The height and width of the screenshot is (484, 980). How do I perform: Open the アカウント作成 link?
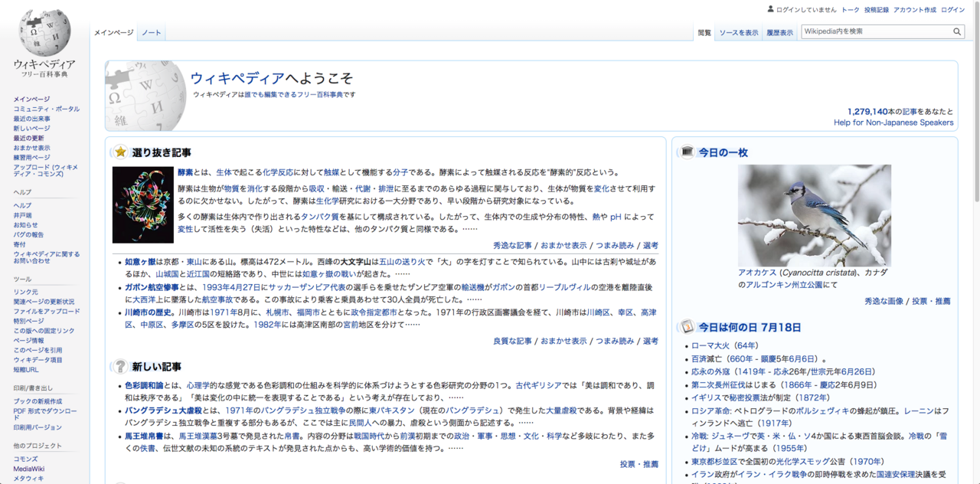tap(914, 10)
